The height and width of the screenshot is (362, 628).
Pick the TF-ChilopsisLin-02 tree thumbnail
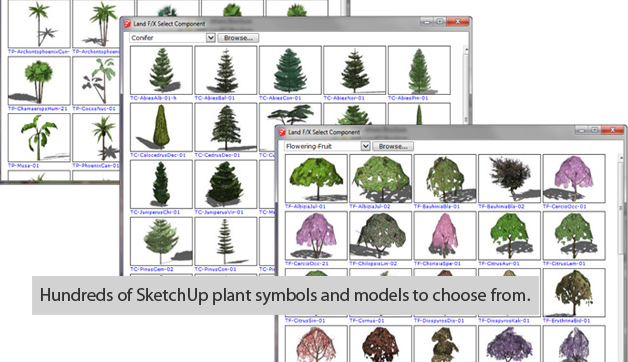380,236
